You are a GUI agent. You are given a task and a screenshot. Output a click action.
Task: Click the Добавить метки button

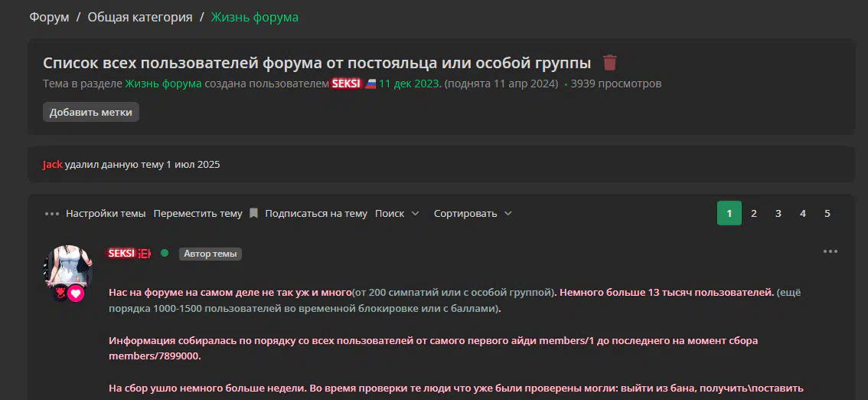(91, 113)
